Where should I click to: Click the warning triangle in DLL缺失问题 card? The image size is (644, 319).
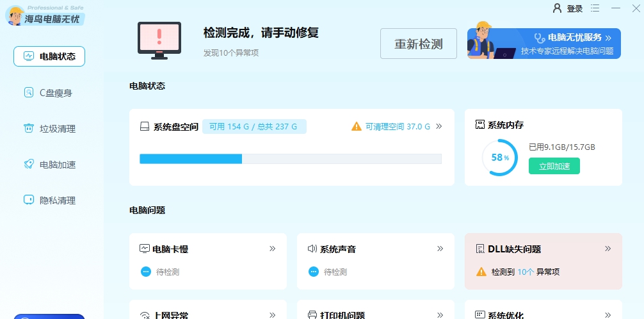point(481,272)
